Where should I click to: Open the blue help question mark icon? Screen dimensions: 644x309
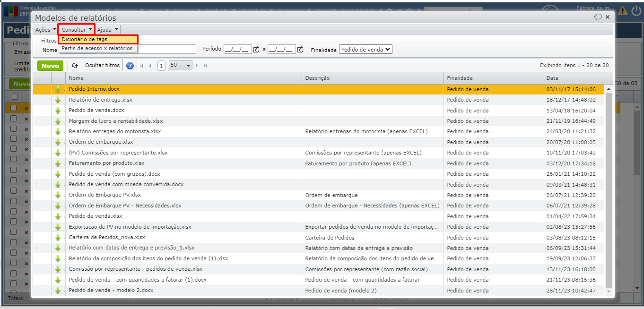coord(130,66)
